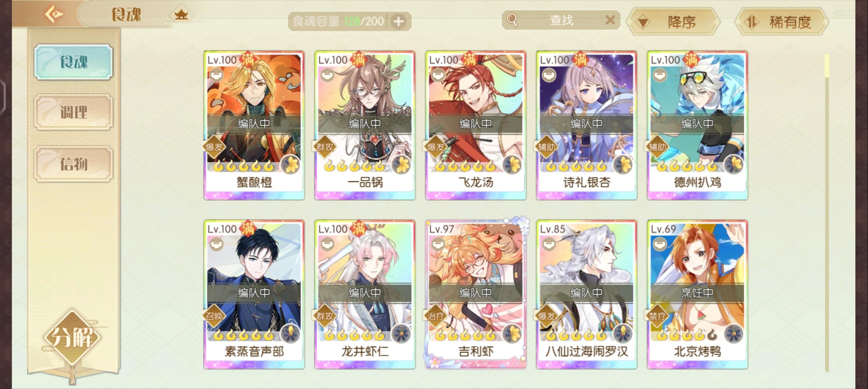This screenshot has width=868, height=389.
Task: Open the 稀有度 sort dropdown
Action: tap(781, 22)
